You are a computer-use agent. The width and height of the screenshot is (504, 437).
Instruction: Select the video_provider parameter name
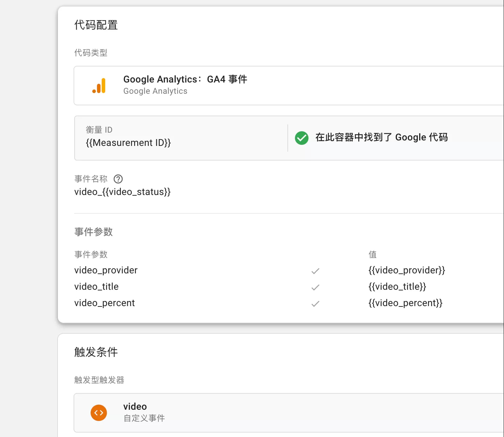click(x=106, y=270)
